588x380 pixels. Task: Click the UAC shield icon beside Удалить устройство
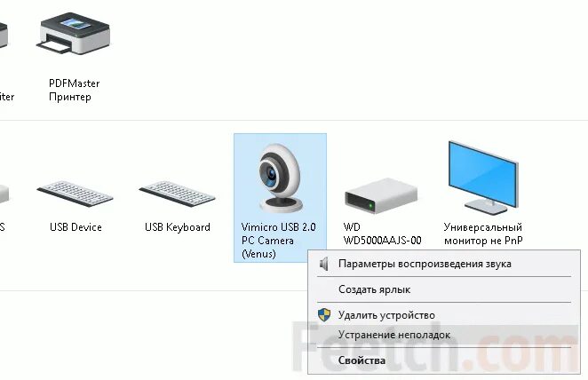[324, 315]
